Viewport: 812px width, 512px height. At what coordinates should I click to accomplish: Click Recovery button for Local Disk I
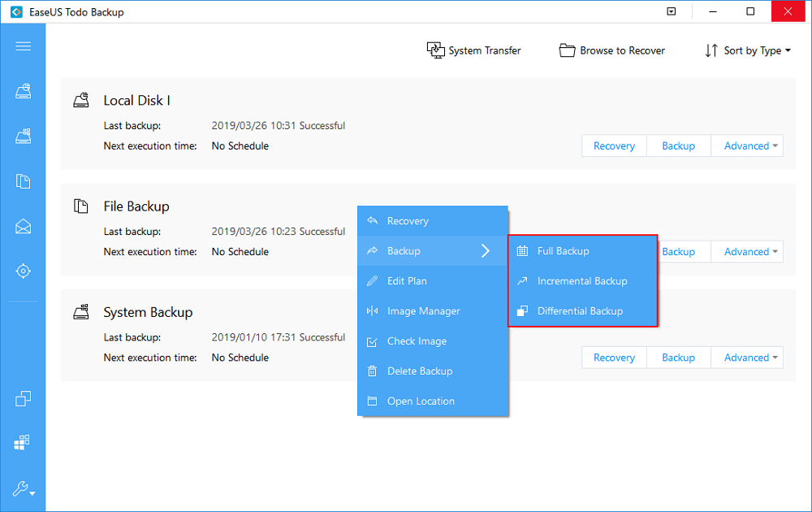pyautogui.click(x=613, y=145)
